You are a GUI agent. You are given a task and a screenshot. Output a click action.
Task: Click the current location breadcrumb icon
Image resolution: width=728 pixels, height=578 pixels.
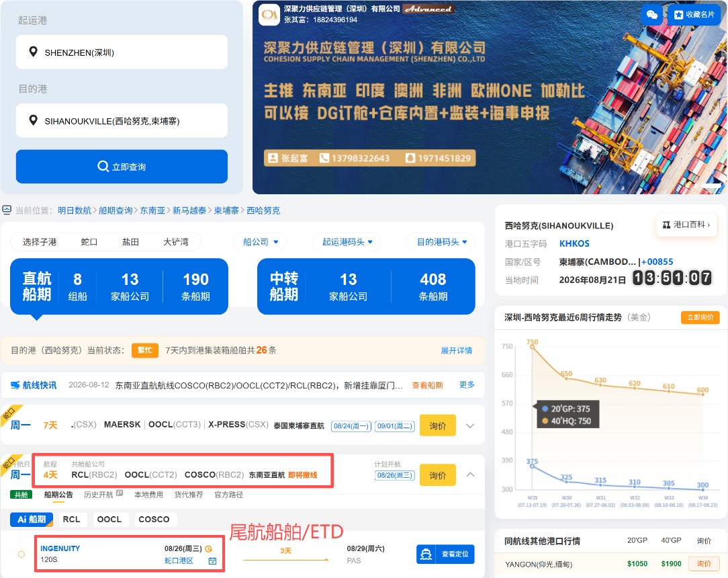pos(7,210)
